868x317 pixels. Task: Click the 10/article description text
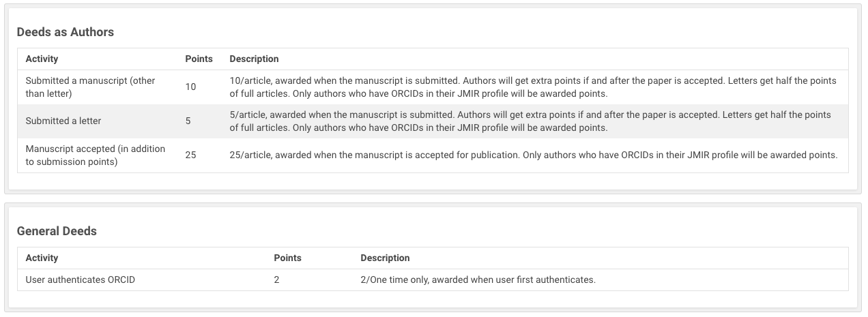(533, 87)
